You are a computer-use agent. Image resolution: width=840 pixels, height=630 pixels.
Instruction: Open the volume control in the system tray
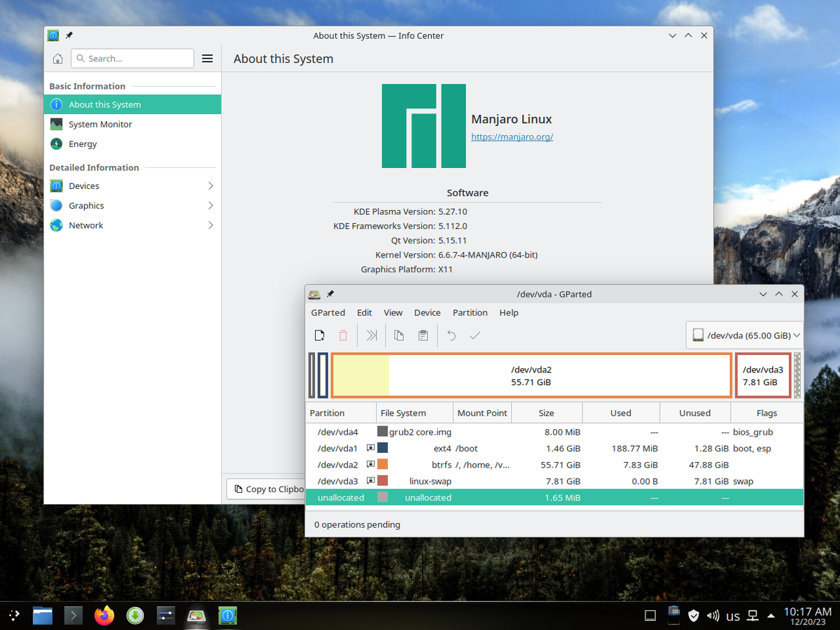click(x=713, y=616)
